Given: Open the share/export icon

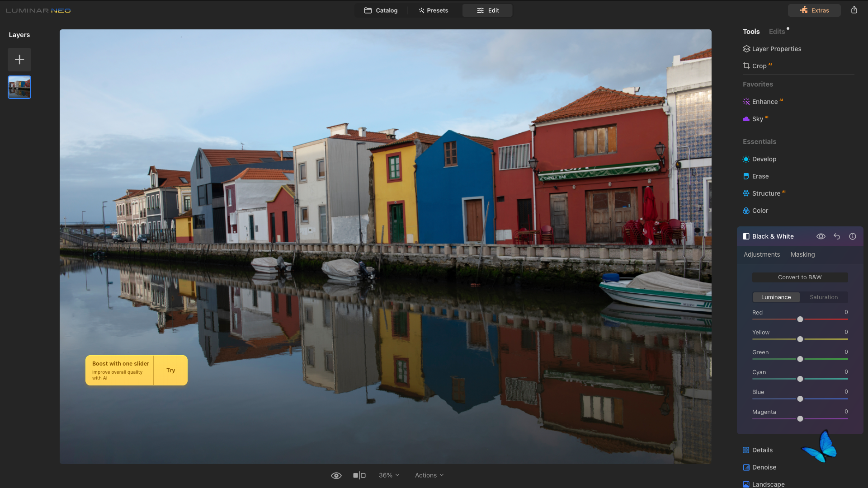Looking at the screenshot, I should tap(854, 10).
